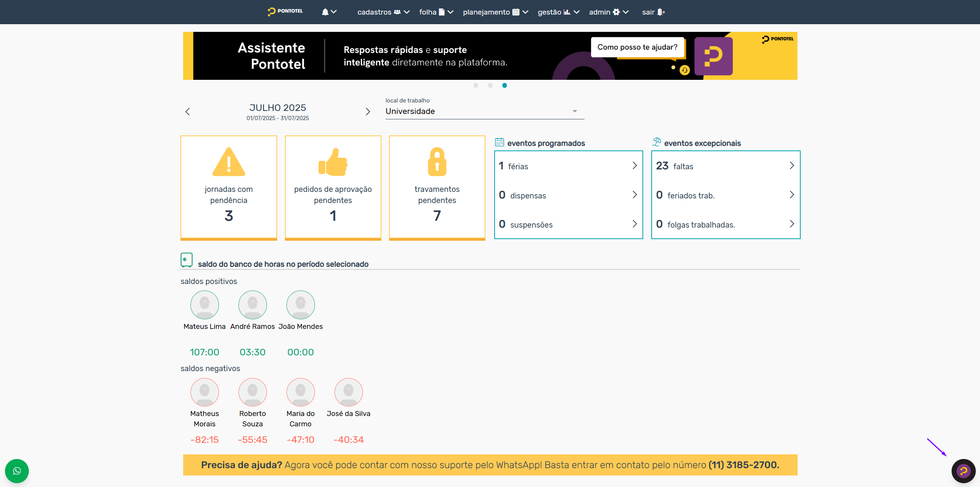Click the eventos excepcionais umbrella icon
The image size is (980, 487).
click(x=656, y=142)
